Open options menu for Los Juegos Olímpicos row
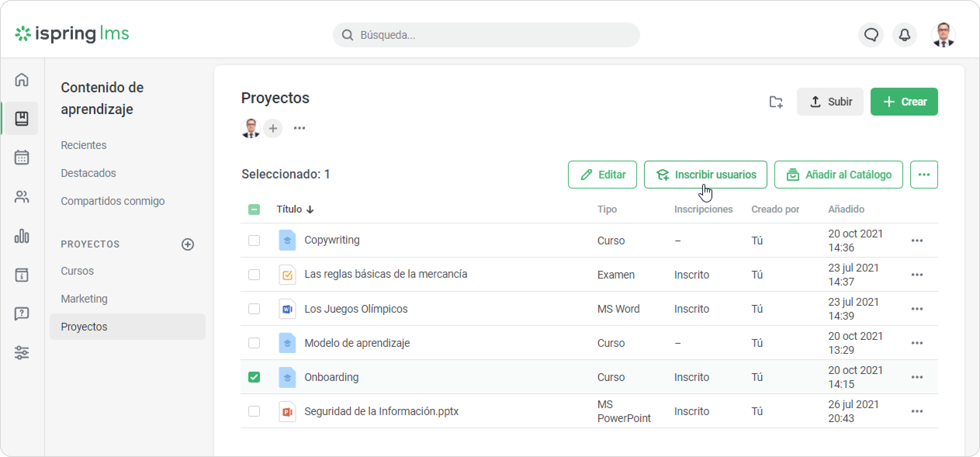Viewport: 980px width, 457px height. pyautogui.click(x=917, y=309)
